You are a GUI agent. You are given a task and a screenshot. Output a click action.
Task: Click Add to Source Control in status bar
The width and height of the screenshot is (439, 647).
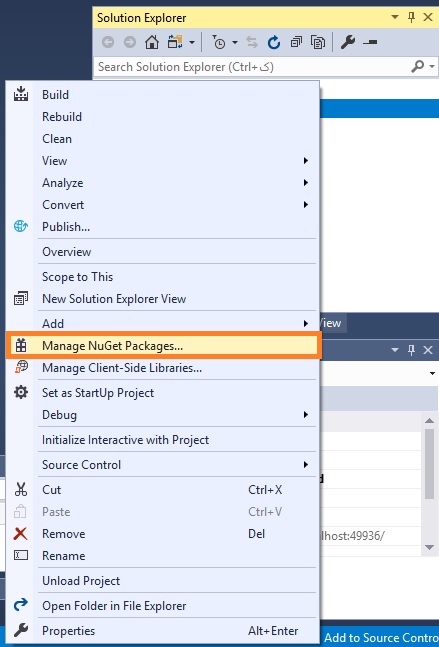pos(381,638)
